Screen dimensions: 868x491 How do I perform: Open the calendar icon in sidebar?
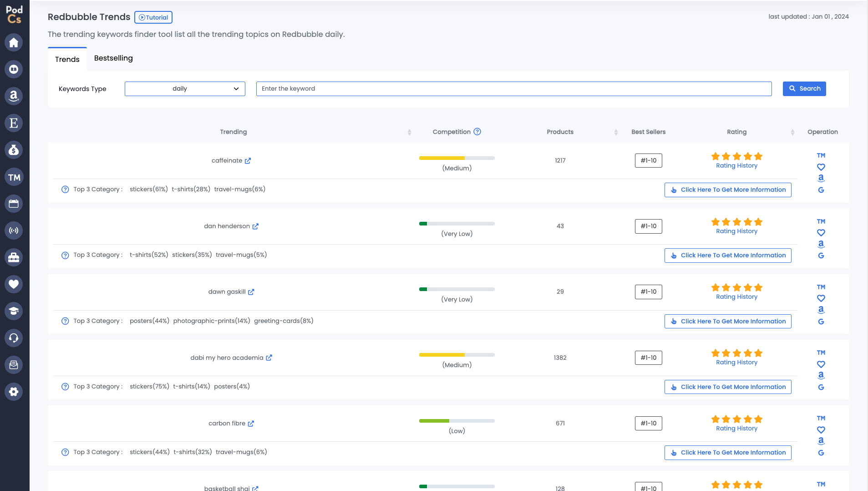pyautogui.click(x=14, y=204)
